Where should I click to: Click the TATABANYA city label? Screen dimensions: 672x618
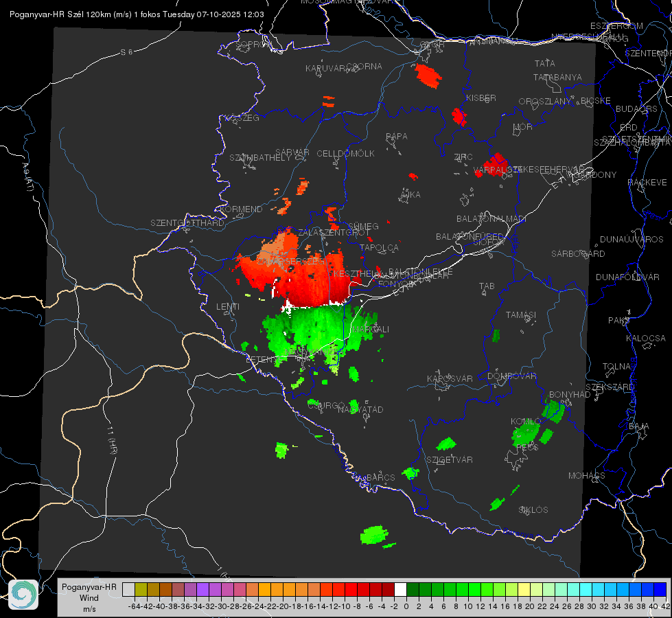pos(557,77)
